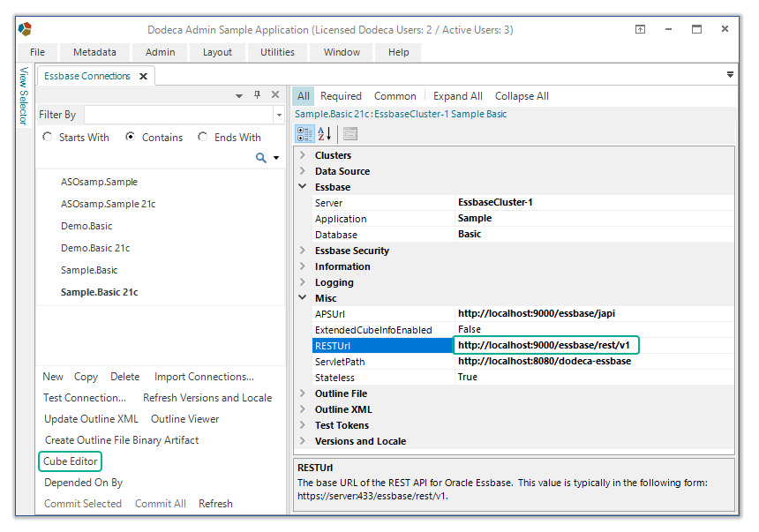
Task: Expand the Outline File category
Action: 303,393
